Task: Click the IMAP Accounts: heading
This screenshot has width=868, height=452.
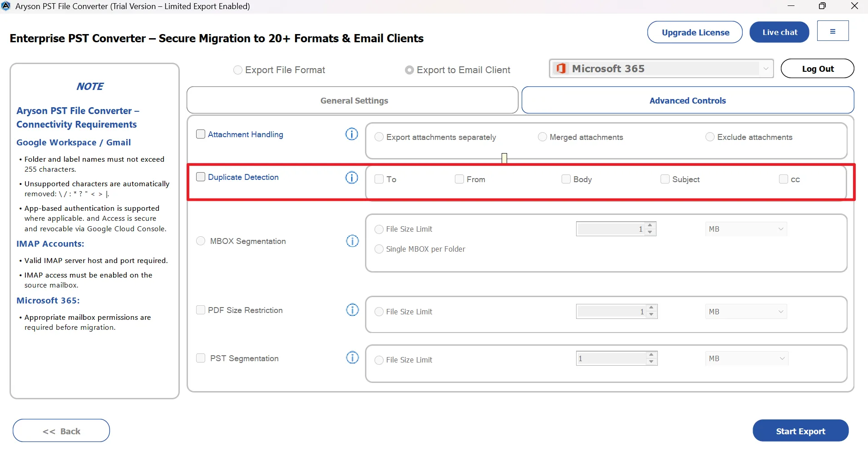Action: tap(50, 243)
